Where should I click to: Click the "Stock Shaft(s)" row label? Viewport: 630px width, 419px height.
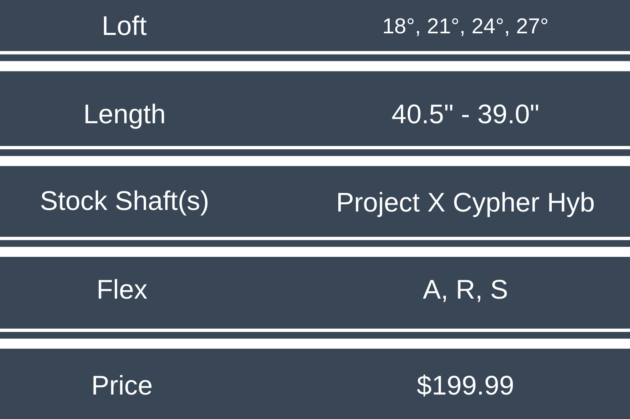pyautogui.click(x=124, y=201)
